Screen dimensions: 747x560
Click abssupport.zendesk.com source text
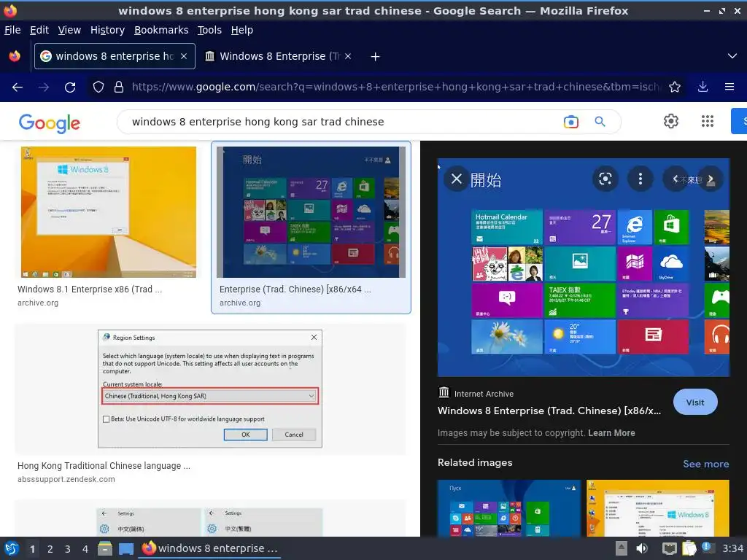coord(66,479)
